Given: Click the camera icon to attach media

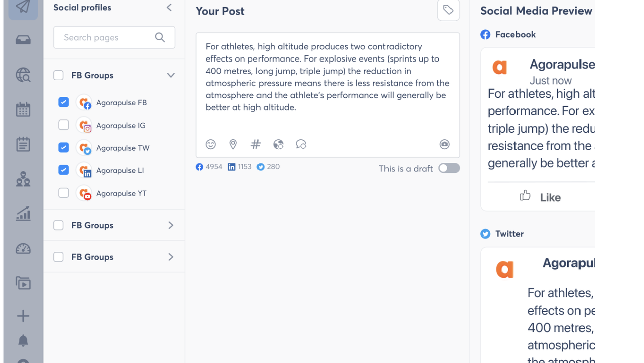Looking at the screenshot, I should tap(444, 144).
